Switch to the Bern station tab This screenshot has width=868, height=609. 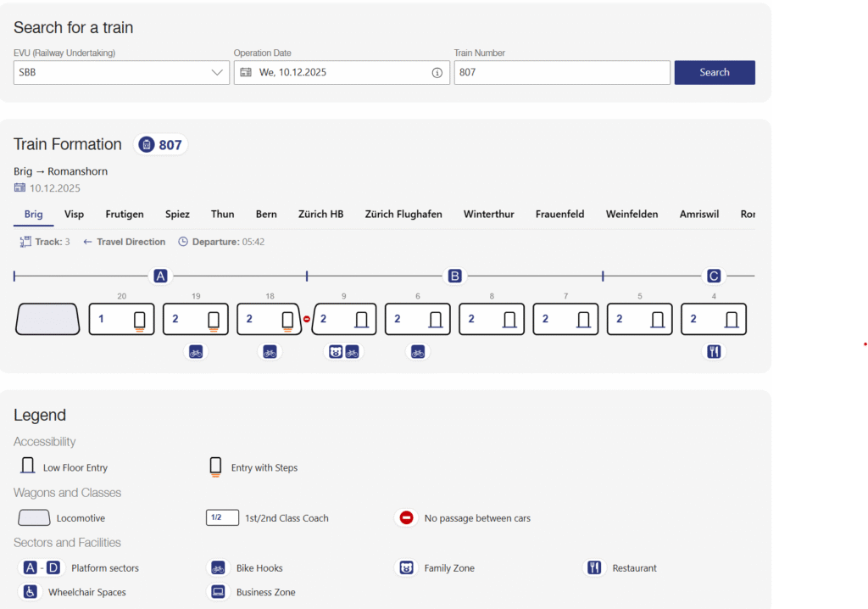[266, 215]
